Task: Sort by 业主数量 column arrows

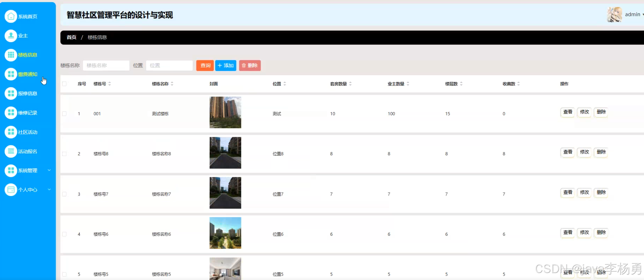Action: [408, 84]
